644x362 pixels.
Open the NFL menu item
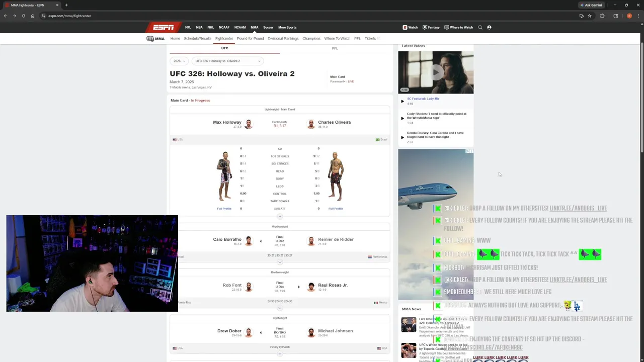pos(188,27)
